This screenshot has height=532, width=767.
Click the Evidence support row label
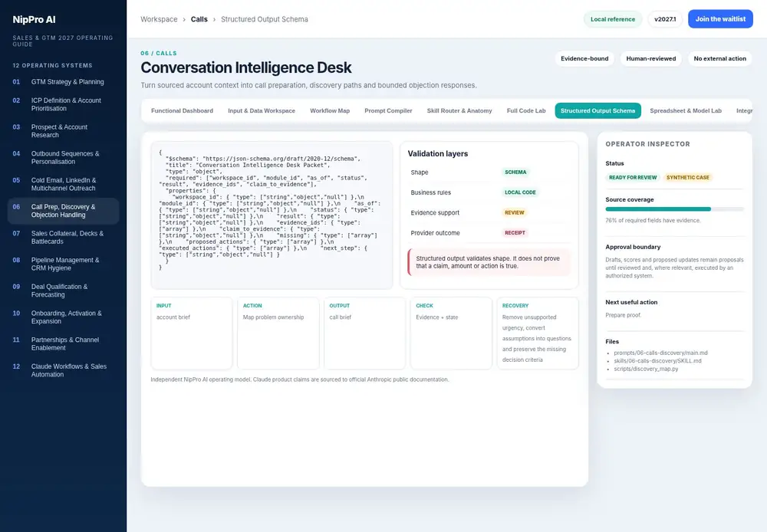pos(435,212)
